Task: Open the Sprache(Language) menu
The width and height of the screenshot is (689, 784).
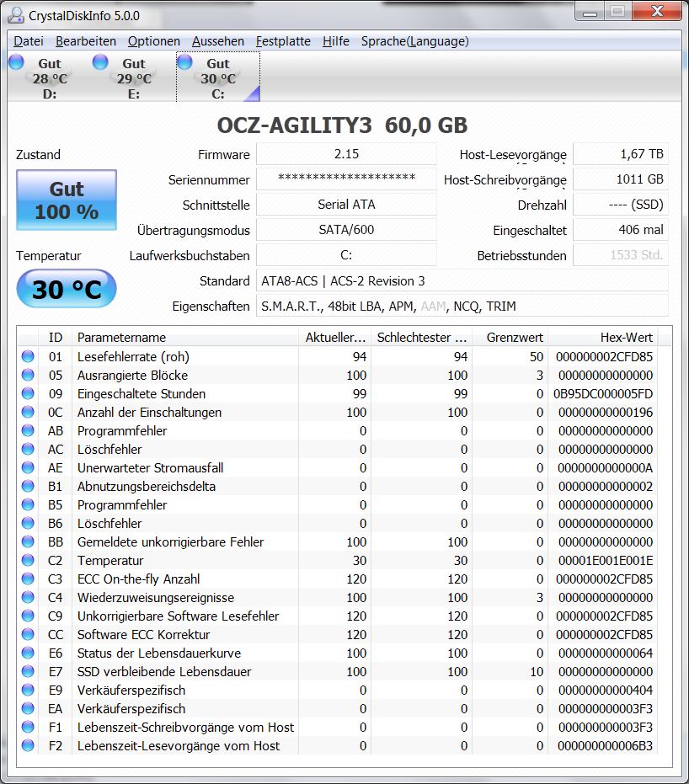Action: pos(415,41)
